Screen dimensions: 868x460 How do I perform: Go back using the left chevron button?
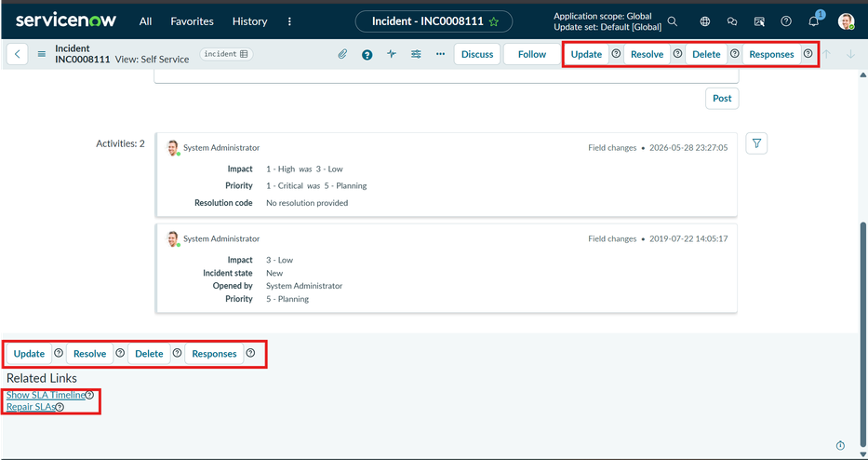[x=17, y=54]
